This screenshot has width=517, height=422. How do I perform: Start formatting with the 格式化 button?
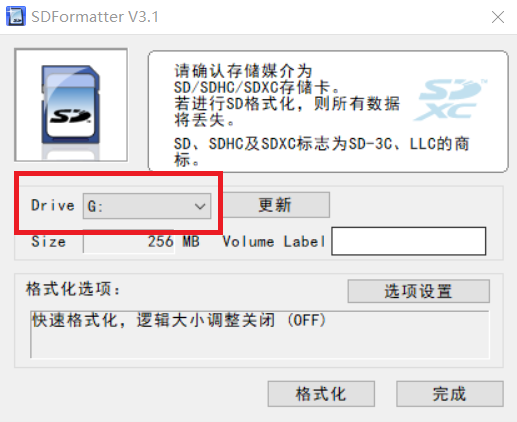click(321, 394)
